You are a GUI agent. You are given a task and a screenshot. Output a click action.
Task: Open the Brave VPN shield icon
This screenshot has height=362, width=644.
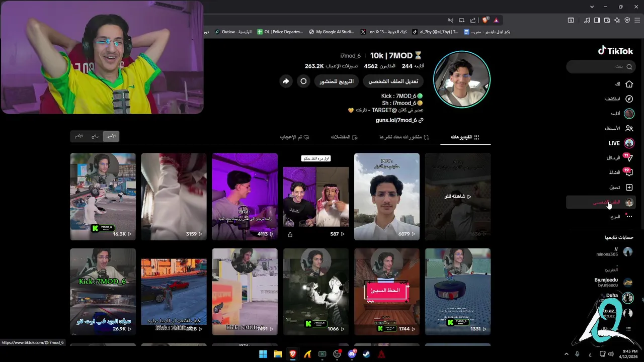tap(627, 20)
